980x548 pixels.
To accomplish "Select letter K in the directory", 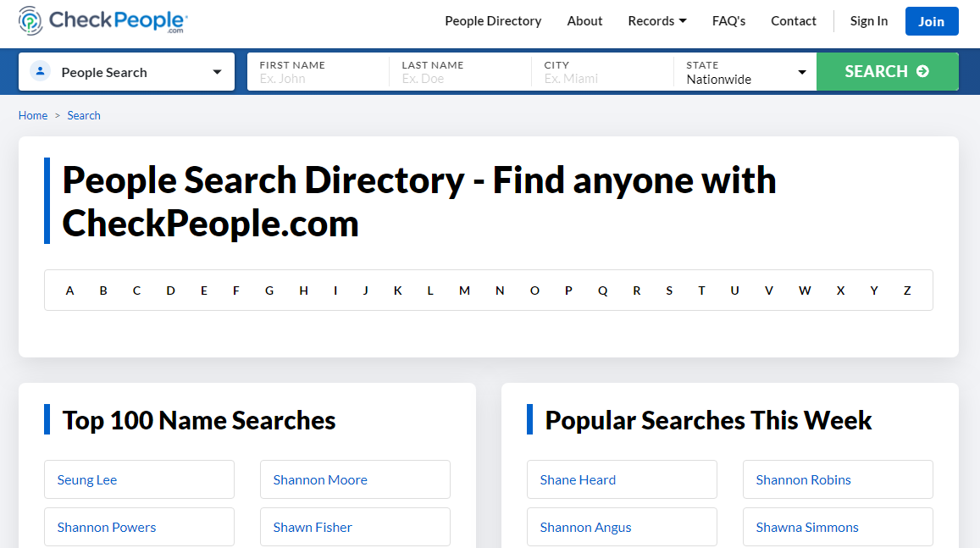I will [397, 291].
